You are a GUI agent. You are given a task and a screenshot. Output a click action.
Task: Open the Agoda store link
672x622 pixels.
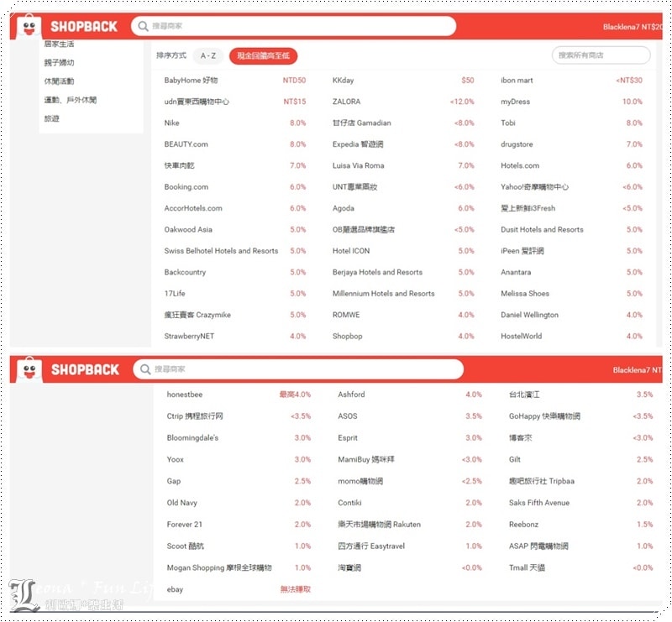click(344, 208)
